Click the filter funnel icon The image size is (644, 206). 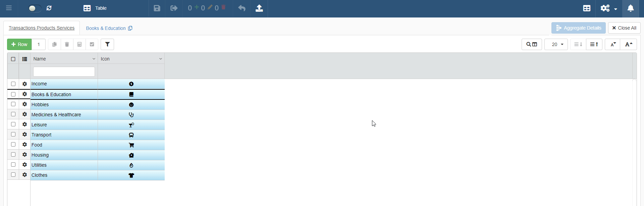click(x=107, y=44)
